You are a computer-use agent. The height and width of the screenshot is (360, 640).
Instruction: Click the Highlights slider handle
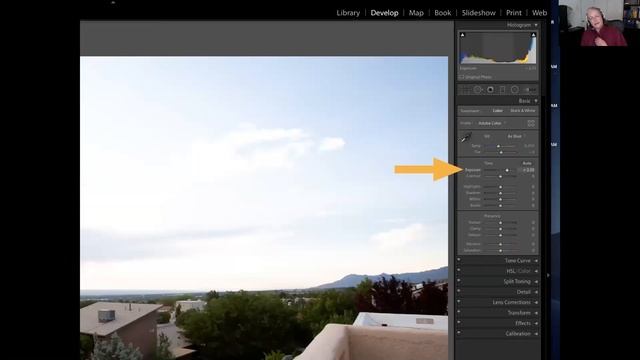pos(500,187)
